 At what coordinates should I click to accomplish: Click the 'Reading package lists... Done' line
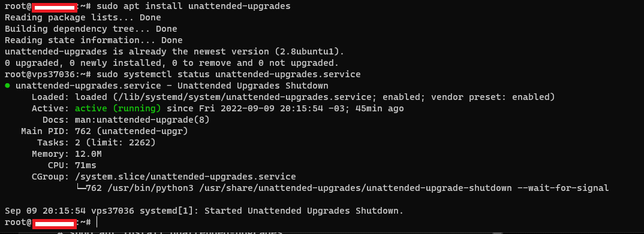83,17
